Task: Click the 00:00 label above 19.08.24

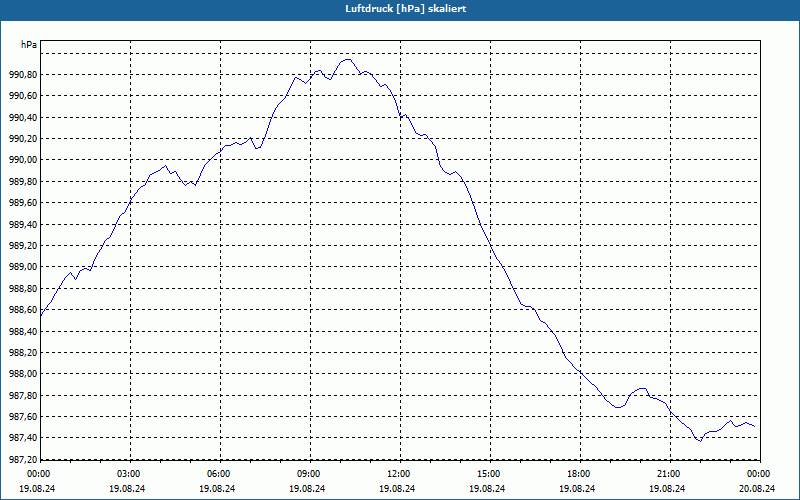Action: click(39, 474)
